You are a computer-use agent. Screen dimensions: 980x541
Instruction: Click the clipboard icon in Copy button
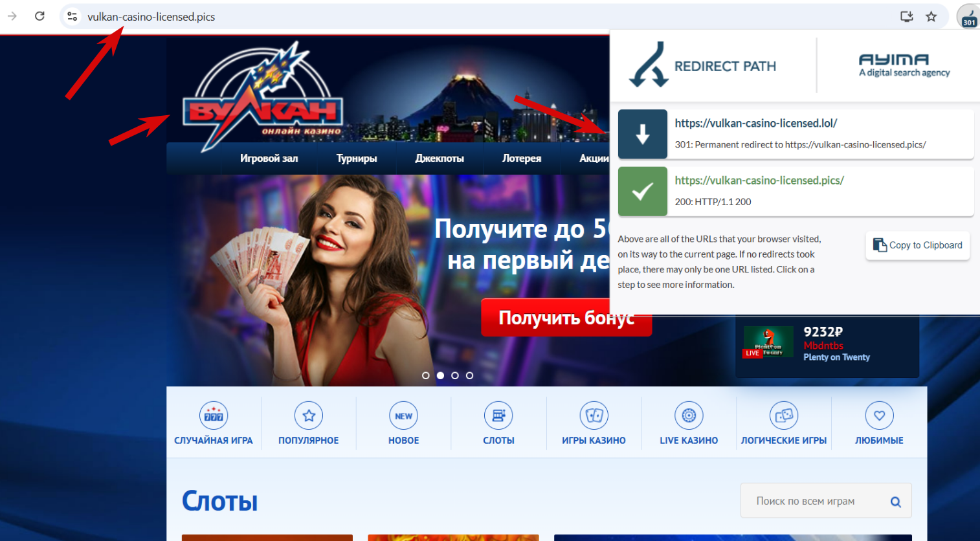click(880, 245)
